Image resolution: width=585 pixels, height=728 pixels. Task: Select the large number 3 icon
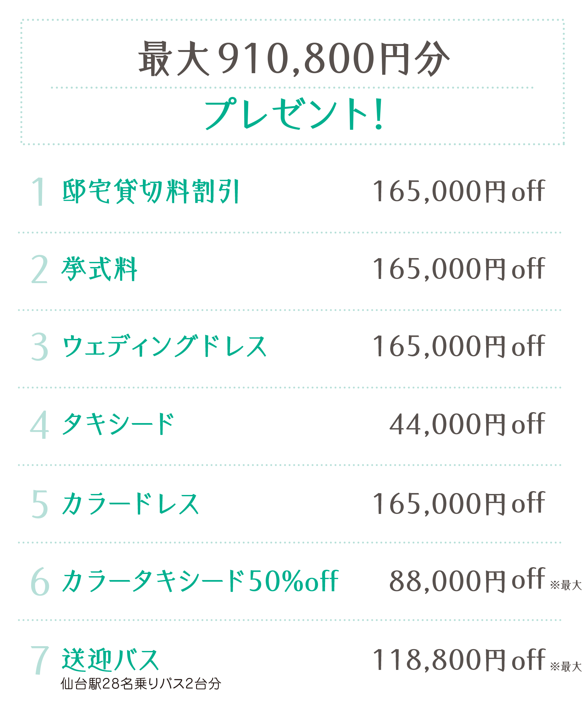point(40,346)
